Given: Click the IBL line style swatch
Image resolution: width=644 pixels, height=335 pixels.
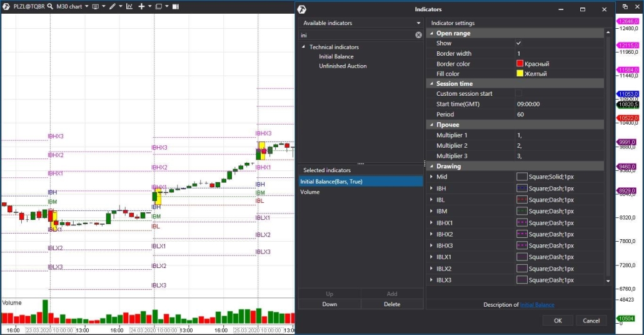Looking at the screenshot, I should pyautogui.click(x=521, y=200).
